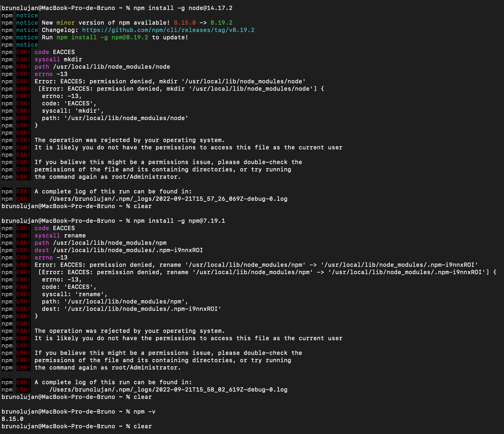
Task: Click the 'syscall rename' error line
Action: pos(60,236)
